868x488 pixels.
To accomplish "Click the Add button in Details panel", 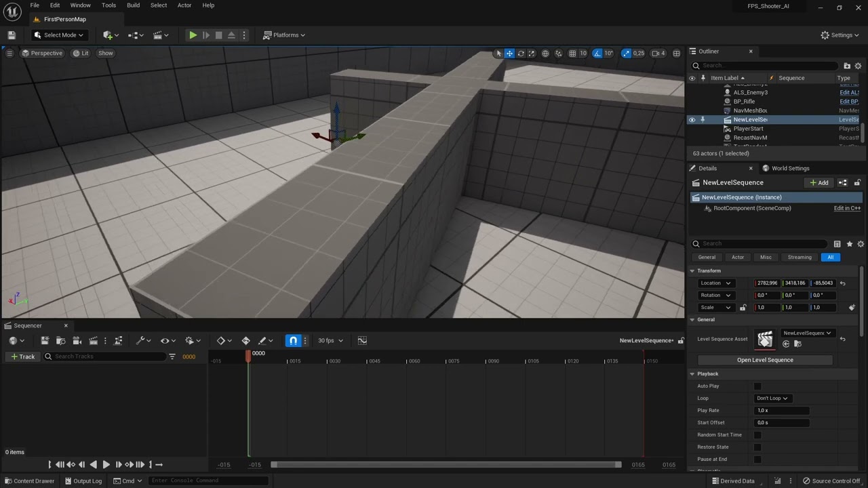I will pyautogui.click(x=818, y=182).
